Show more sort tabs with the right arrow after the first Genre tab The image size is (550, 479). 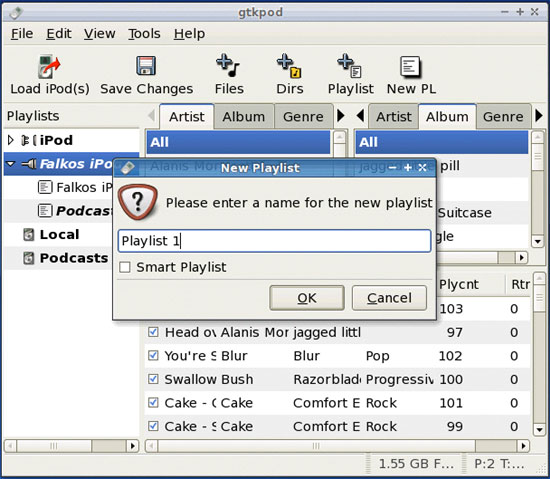point(341,116)
